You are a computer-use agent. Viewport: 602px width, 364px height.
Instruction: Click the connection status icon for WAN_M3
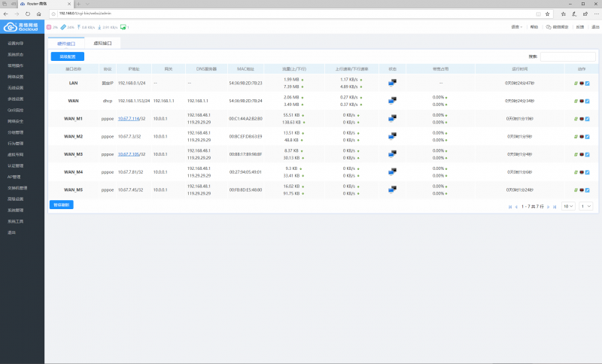click(392, 154)
